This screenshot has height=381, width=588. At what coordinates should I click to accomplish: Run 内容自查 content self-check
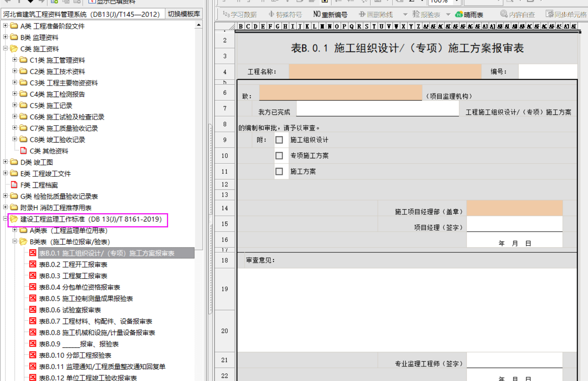[517, 15]
